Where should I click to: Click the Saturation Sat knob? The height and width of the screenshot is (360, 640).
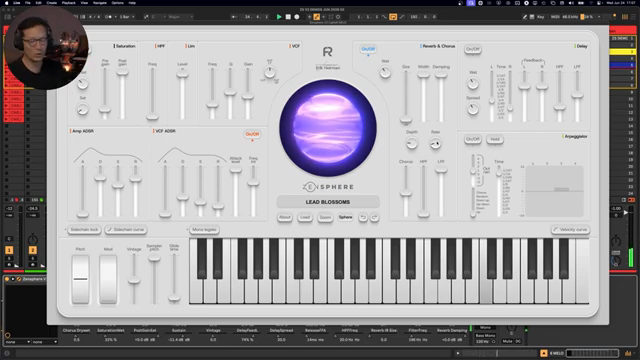click(x=82, y=109)
